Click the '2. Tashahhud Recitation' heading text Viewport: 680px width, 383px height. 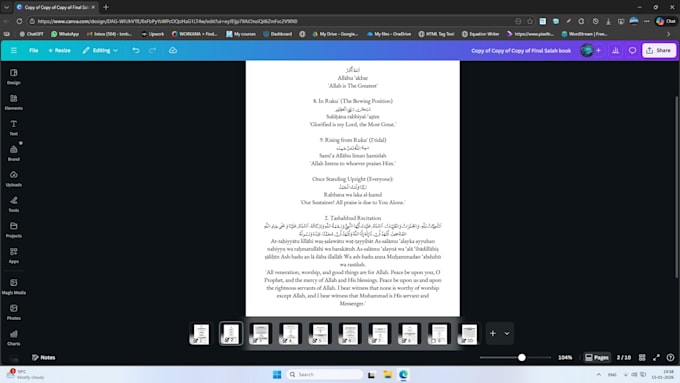(x=353, y=218)
